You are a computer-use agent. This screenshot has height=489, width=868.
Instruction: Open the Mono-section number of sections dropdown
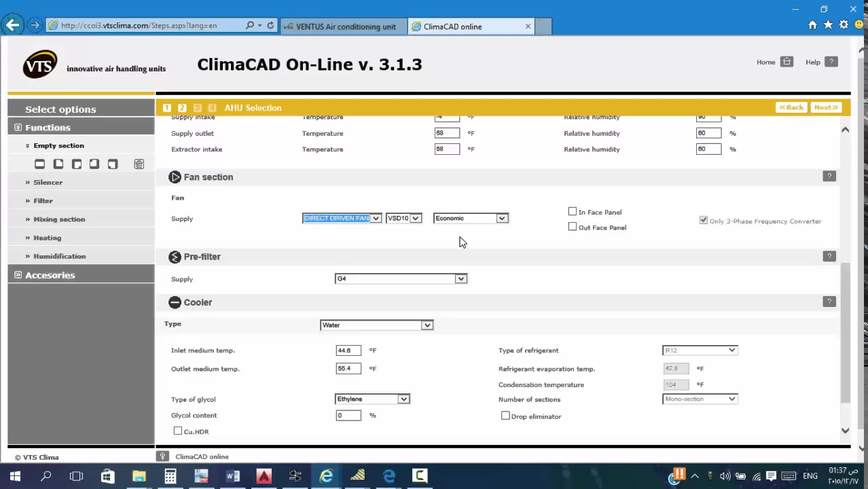700,399
